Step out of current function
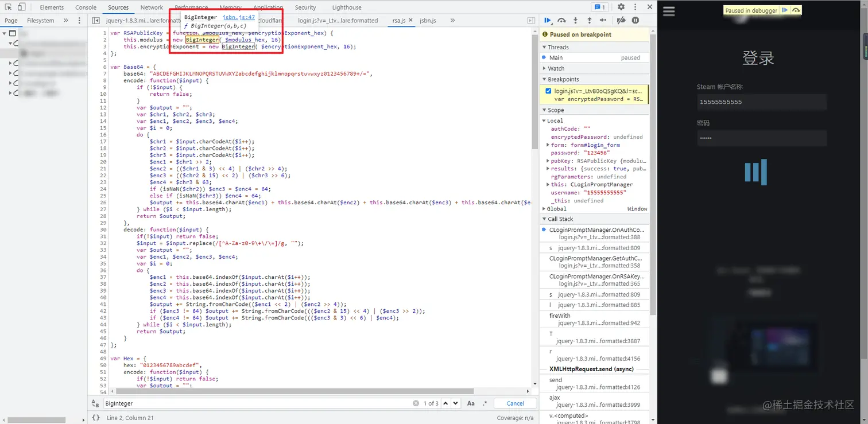868x424 pixels. click(x=589, y=21)
